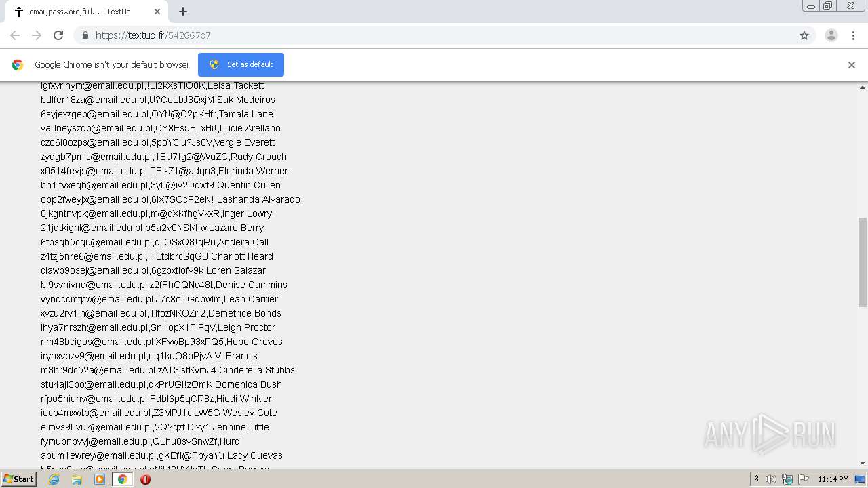Open the Chrome three-dot menu
This screenshot has height=488, width=868.
click(854, 35)
